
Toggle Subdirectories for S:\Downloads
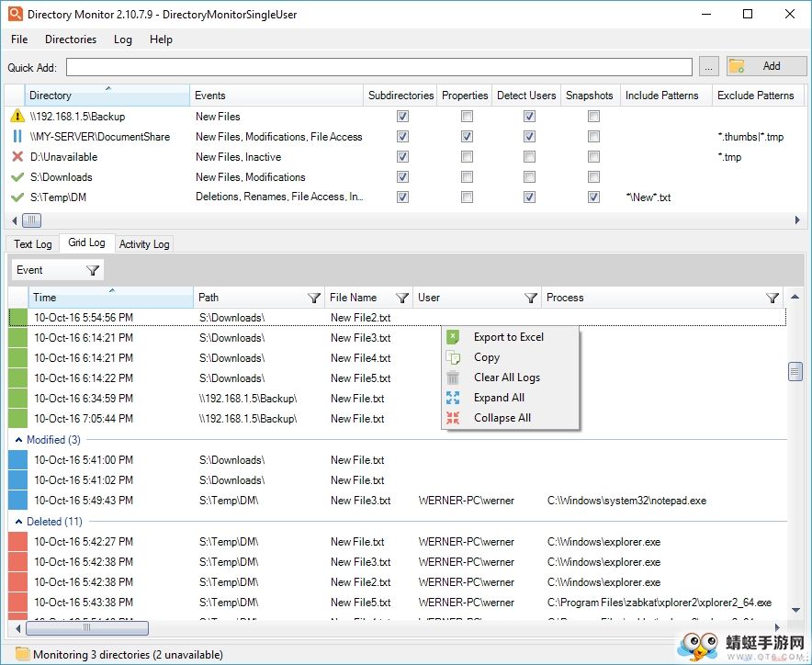pos(402,177)
